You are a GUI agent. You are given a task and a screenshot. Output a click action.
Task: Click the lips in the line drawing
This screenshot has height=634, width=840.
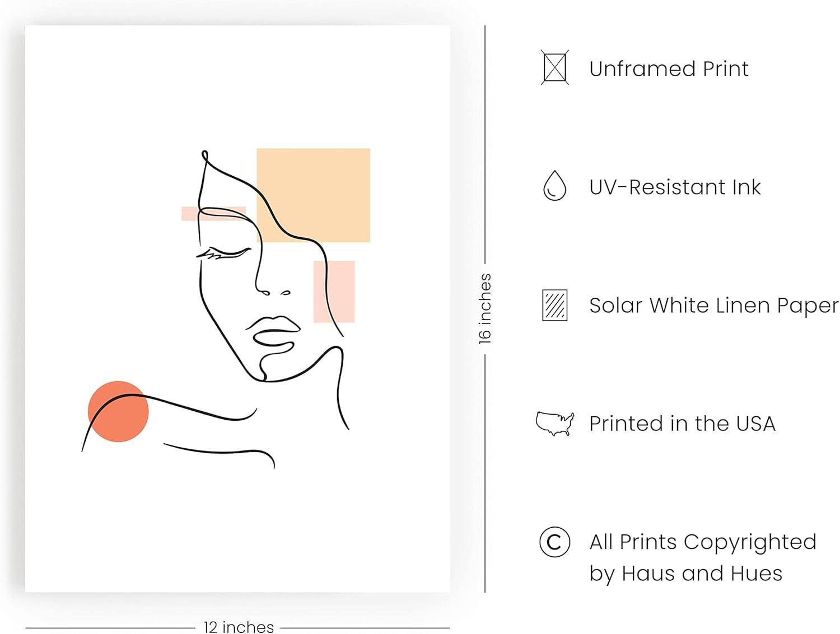pyautogui.click(x=273, y=334)
